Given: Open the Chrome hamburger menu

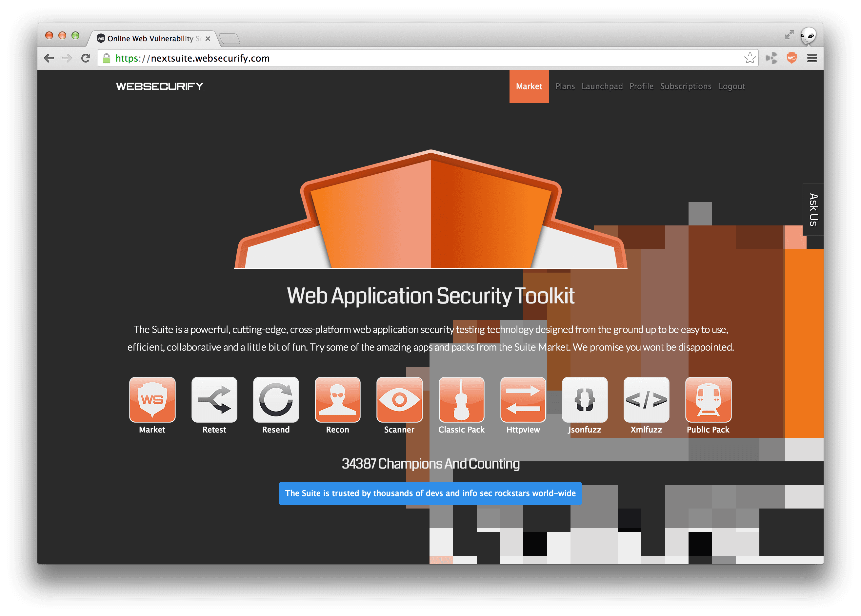Looking at the screenshot, I should coord(812,58).
